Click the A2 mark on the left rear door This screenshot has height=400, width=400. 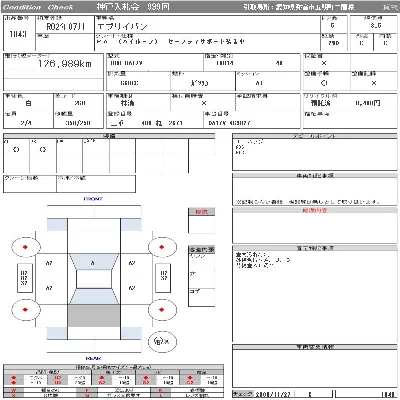49,288
